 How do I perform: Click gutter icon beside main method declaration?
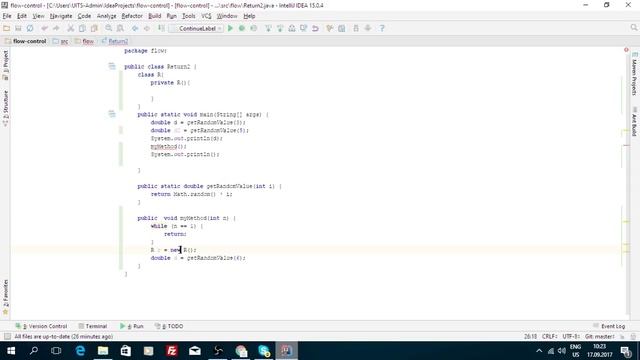pyautogui.click(x=112, y=114)
